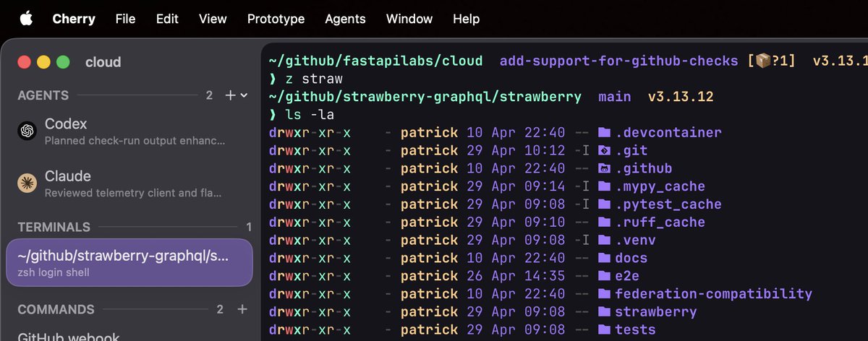Image resolution: width=868 pixels, height=341 pixels.
Task: Click the .git directory name
Action: [x=631, y=151]
